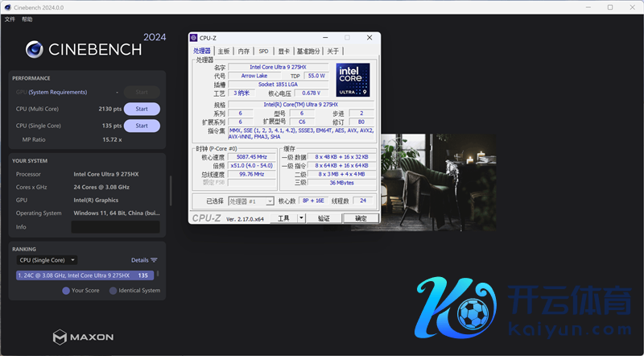644x356 pixels.
Task: Open the 帮助 menu in Cinebench
Action: (x=27, y=19)
